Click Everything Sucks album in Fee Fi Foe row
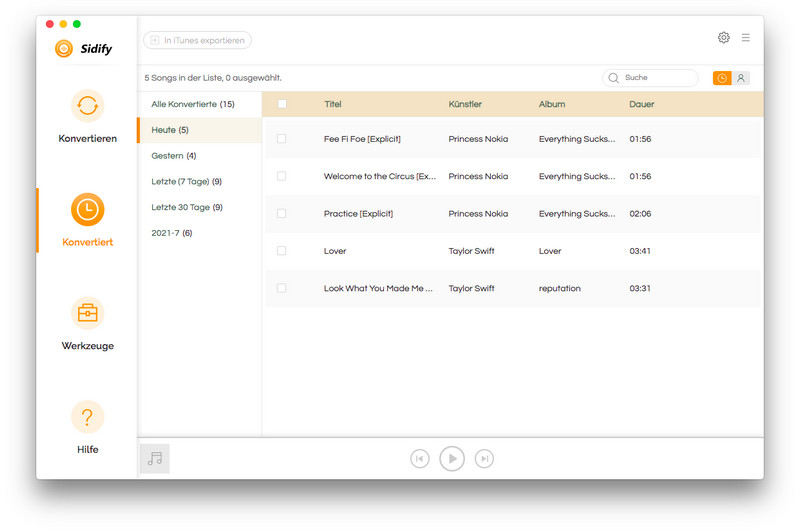Viewport: 800px width, 531px height. (577, 139)
